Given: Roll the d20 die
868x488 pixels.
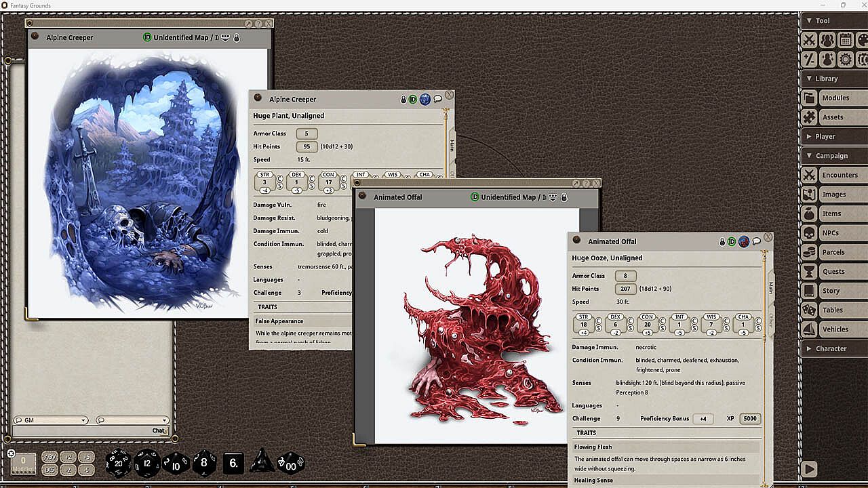Looking at the screenshot, I should pos(119,464).
